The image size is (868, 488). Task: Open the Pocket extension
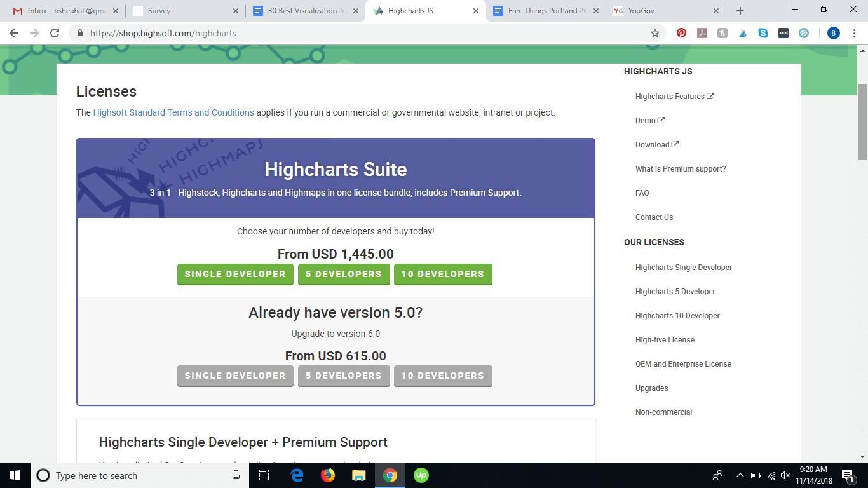(804, 32)
